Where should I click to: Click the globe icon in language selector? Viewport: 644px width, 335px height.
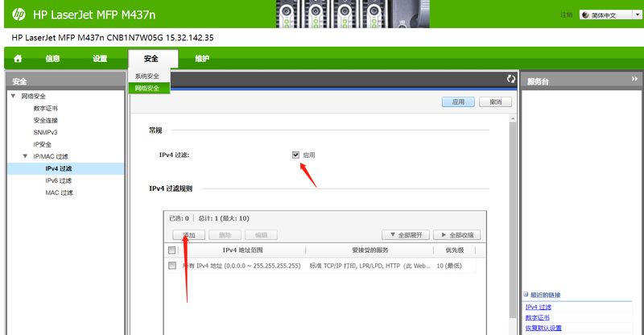pyautogui.click(x=586, y=14)
